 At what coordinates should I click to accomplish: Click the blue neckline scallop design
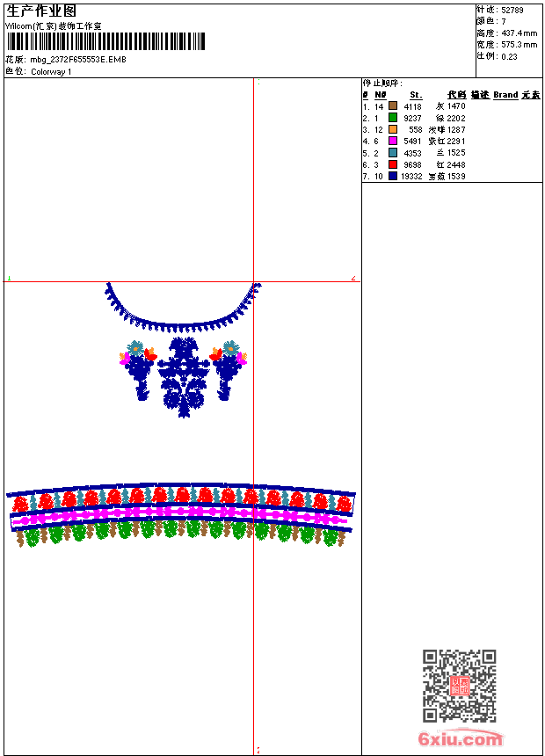coord(183,309)
